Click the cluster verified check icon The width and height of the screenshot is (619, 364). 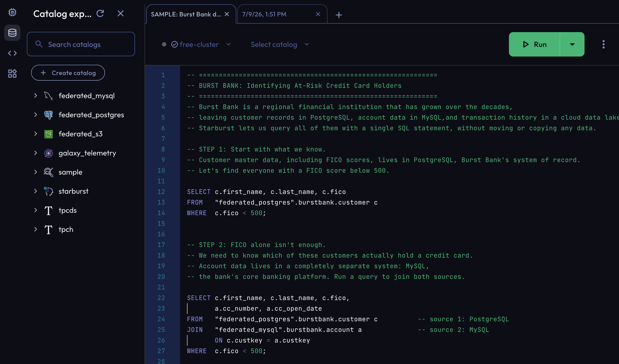[175, 44]
